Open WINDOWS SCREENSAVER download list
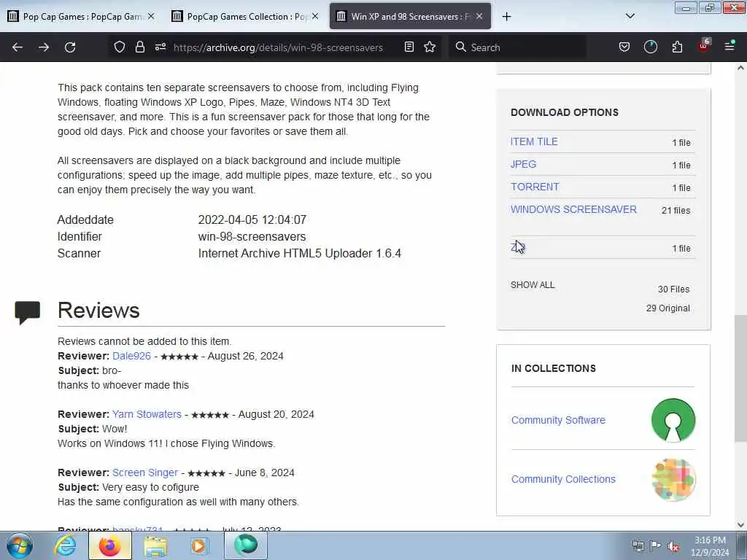 (x=573, y=209)
